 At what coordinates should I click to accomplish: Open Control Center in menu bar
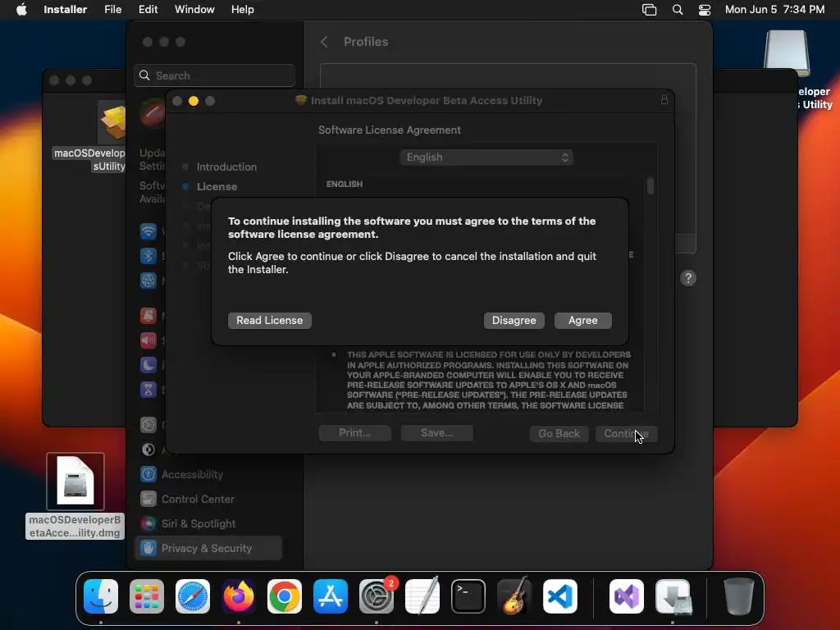[705, 10]
